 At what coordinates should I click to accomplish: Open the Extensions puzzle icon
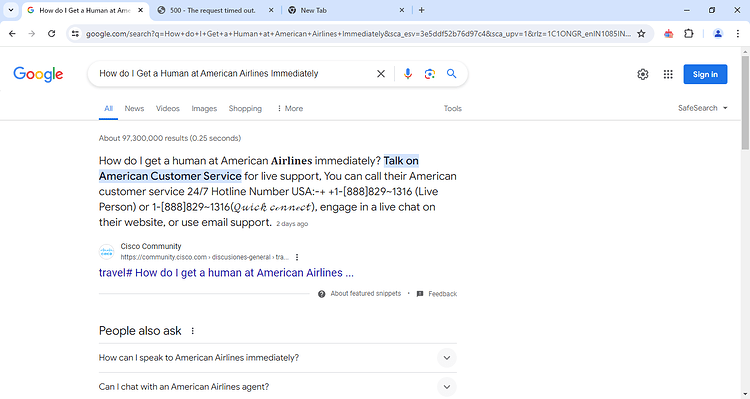click(x=689, y=33)
